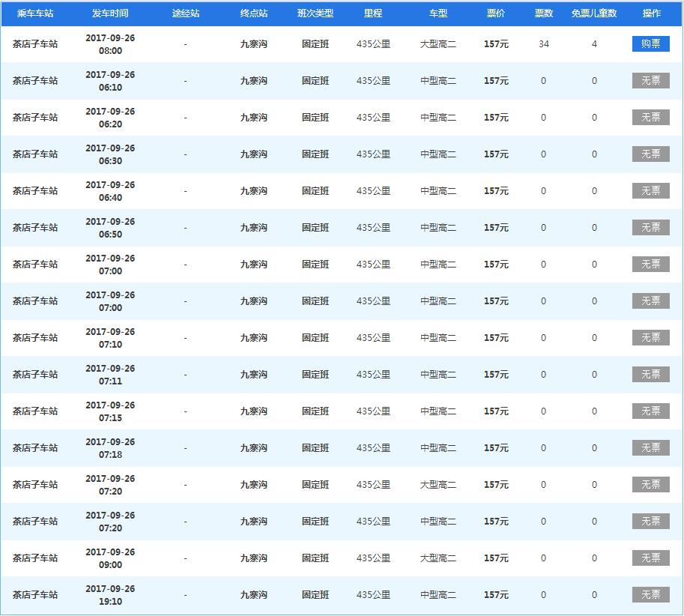The width and height of the screenshot is (684, 616).
Task: Click 无票 for the 07:20 大型高二 bus
Action: click(x=650, y=484)
